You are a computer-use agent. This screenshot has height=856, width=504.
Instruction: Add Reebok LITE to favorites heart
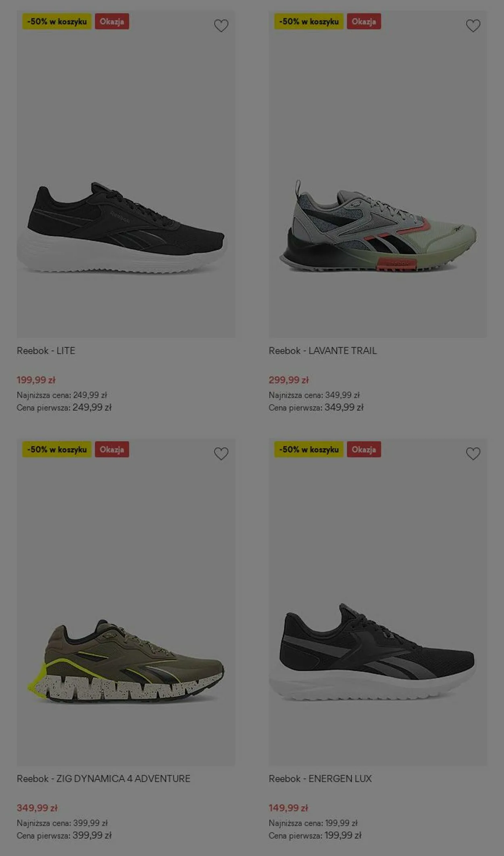221,26
